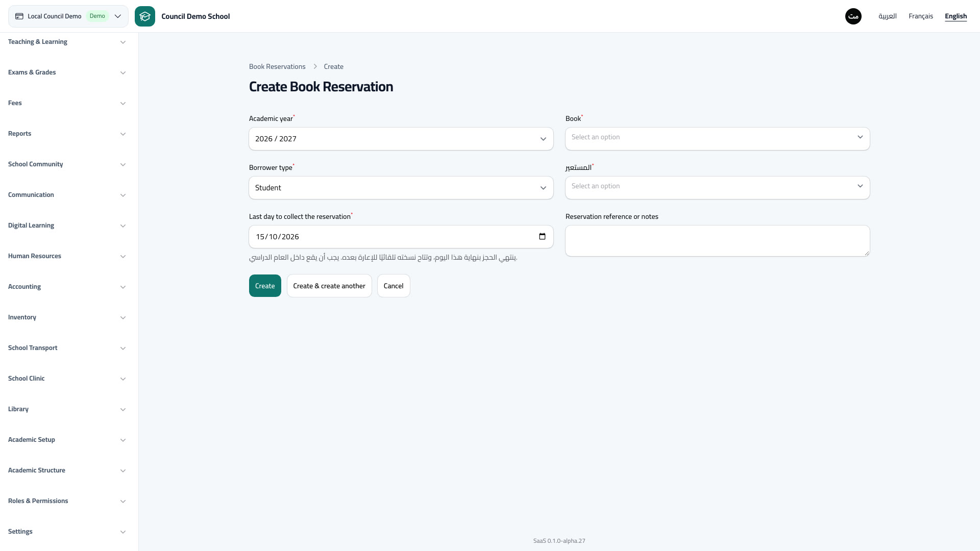Expand the School Clinic sidebar group
This screenshot has width=980, height=551.
[x=67, y=379]
